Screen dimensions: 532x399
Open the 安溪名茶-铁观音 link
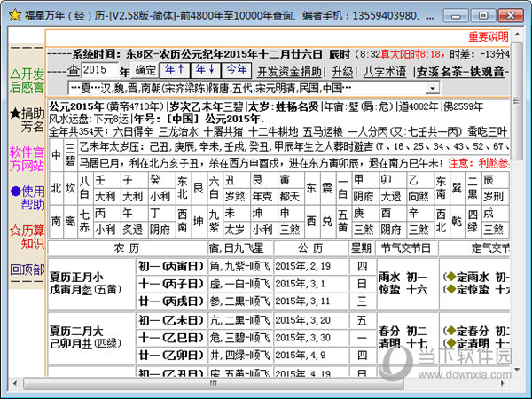462,72
